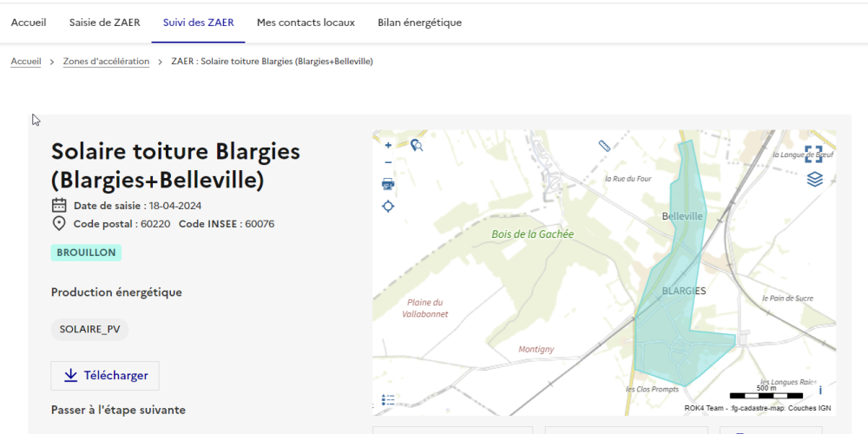This screenshot has height=434, width=868.
Task: Click the Accueil breadcrumb link
Action: [26, 62]
